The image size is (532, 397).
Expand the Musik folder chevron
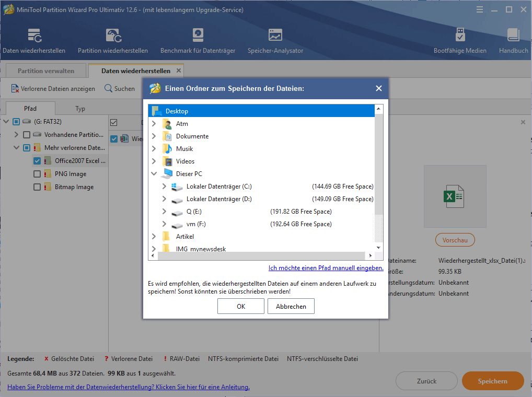pyautogui.click(x=154, y=149)
